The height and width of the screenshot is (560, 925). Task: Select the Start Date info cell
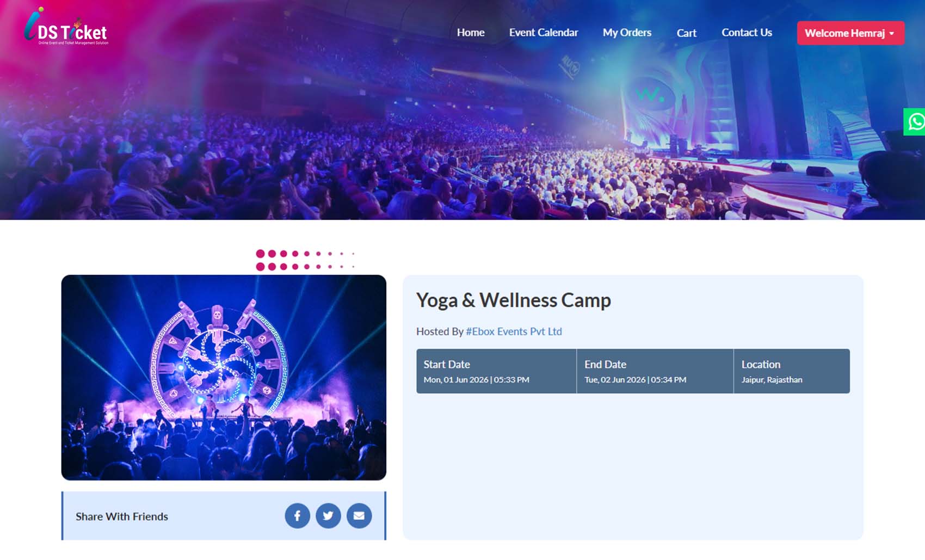click(496, 371)
